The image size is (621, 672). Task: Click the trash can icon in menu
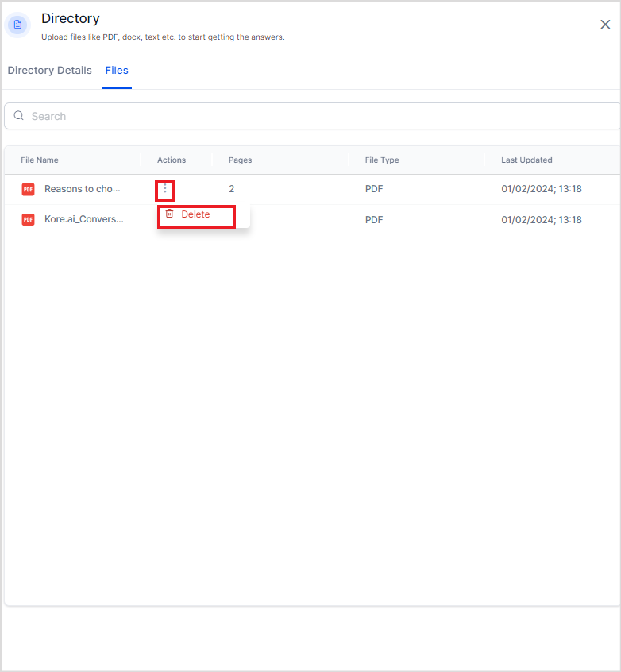click(169, 214)
